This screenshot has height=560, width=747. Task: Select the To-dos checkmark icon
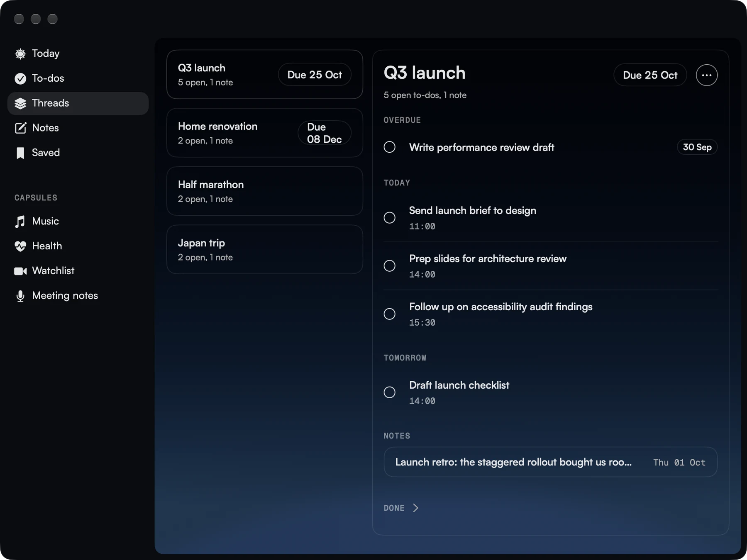(x=20, y=78)
